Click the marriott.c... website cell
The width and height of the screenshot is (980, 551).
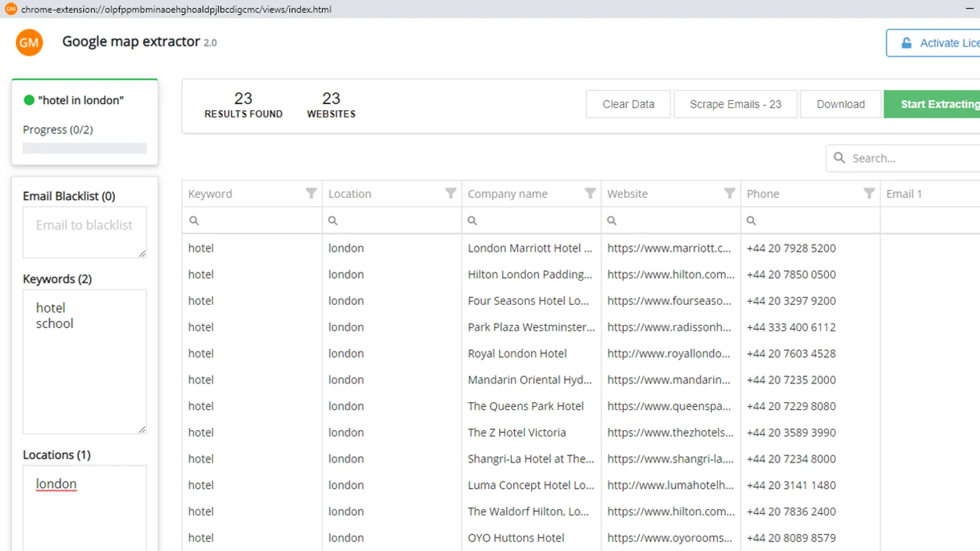pos(671,248)
